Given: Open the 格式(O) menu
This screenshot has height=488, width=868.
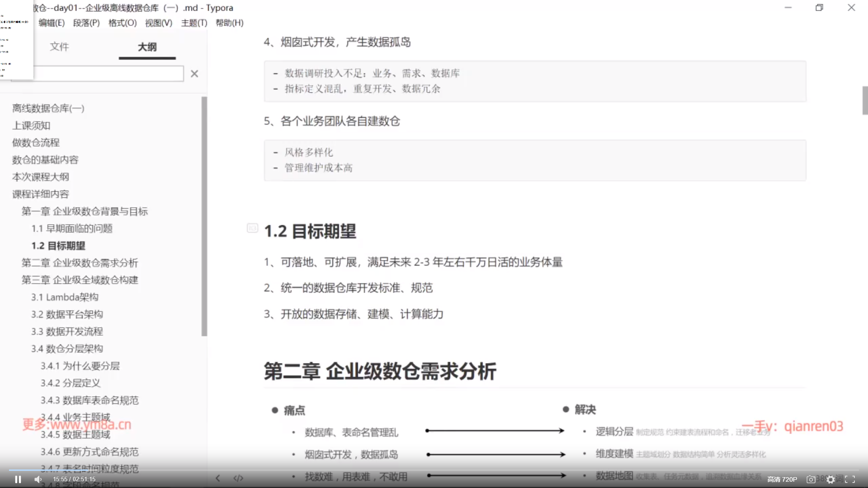Looking at the screenshot, I should [123, 23].
